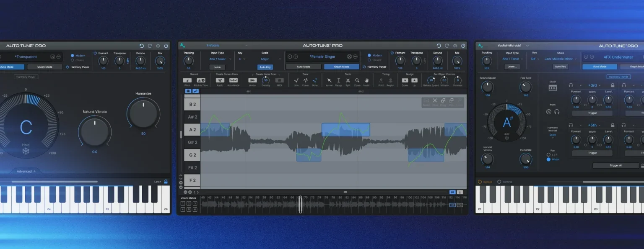Image resolution: width=644 pixels, height=249 pixels.
Task: Open the +5th harmony interval dropdown
Action: point(595,125)
